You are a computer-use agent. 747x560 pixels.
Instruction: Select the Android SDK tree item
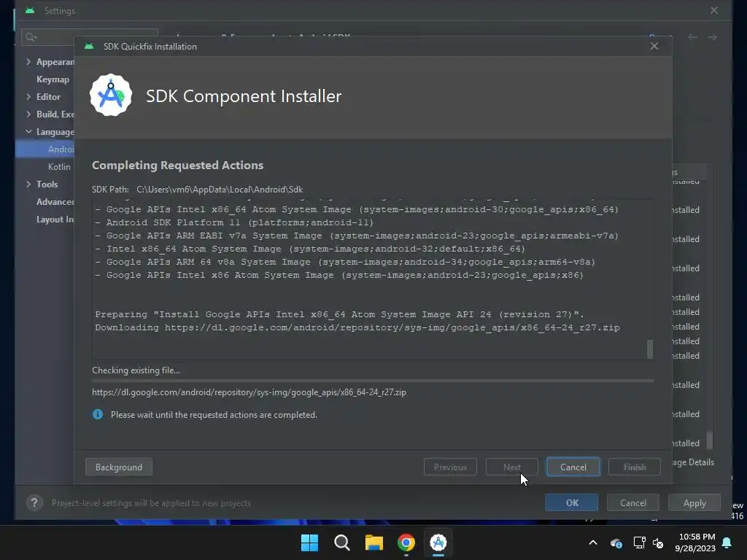point(44,149)
